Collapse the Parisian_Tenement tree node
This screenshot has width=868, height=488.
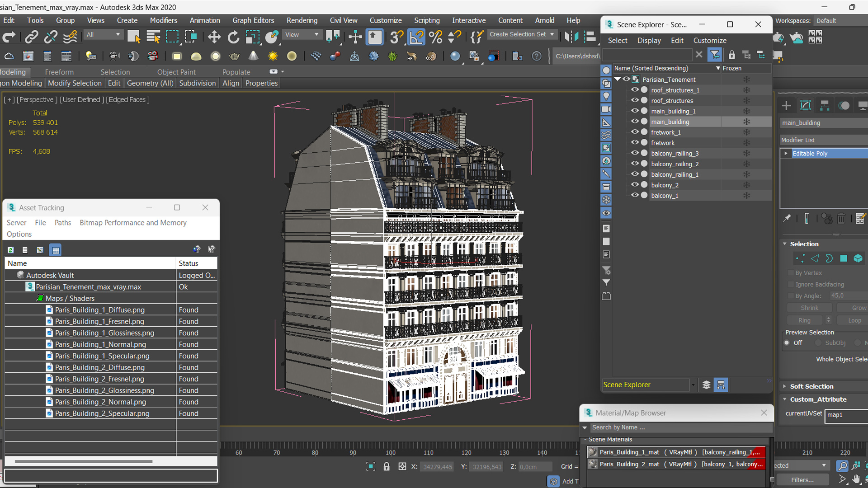coord(618,79)
